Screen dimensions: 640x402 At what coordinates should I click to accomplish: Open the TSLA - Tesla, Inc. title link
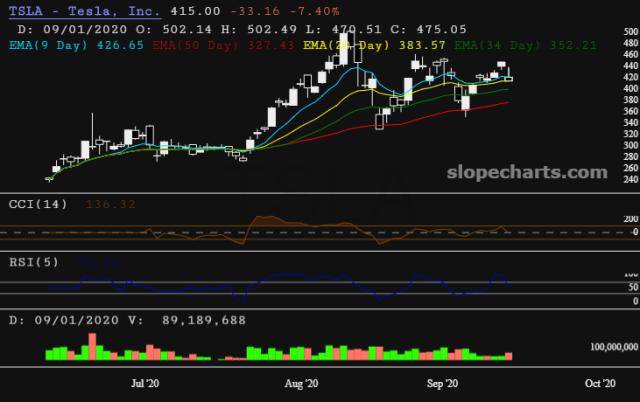point(84,11)
